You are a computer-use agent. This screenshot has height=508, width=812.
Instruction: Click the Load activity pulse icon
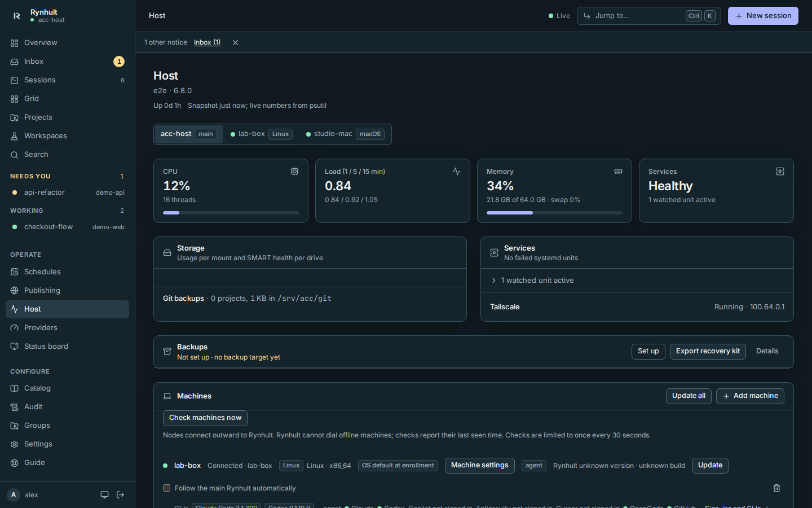point(456,172)
